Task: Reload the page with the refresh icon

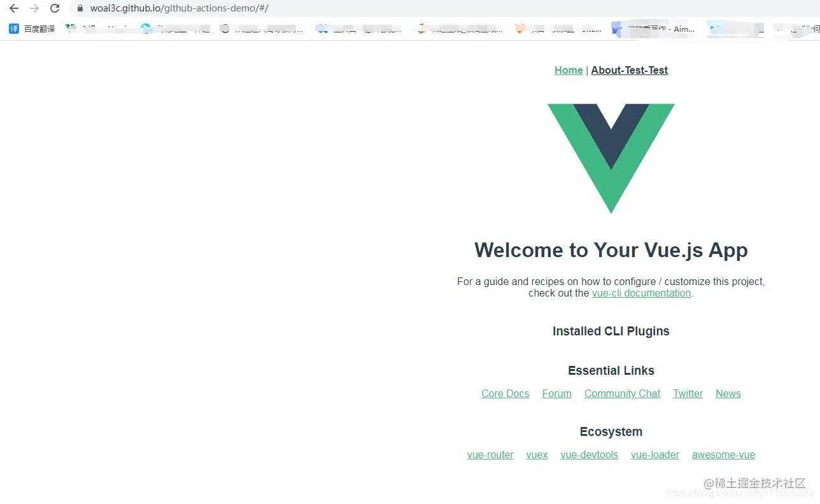Action: click(55, 8)
